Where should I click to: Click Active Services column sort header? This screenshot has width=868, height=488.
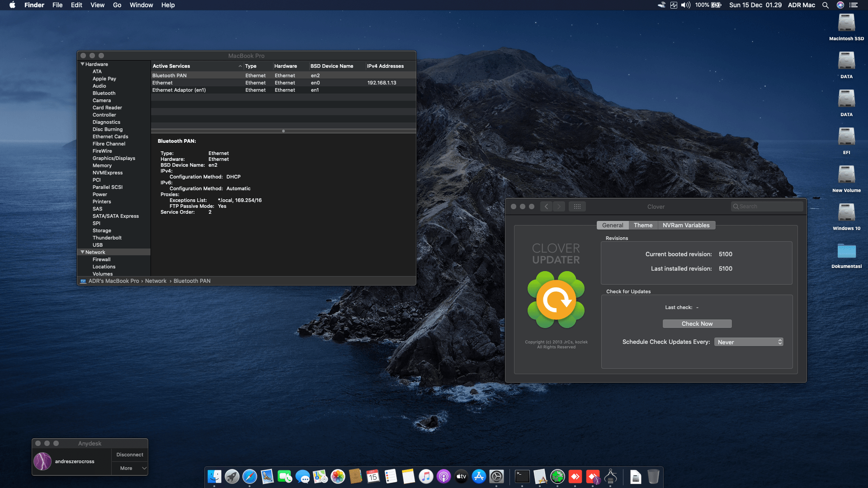point(197,66)
